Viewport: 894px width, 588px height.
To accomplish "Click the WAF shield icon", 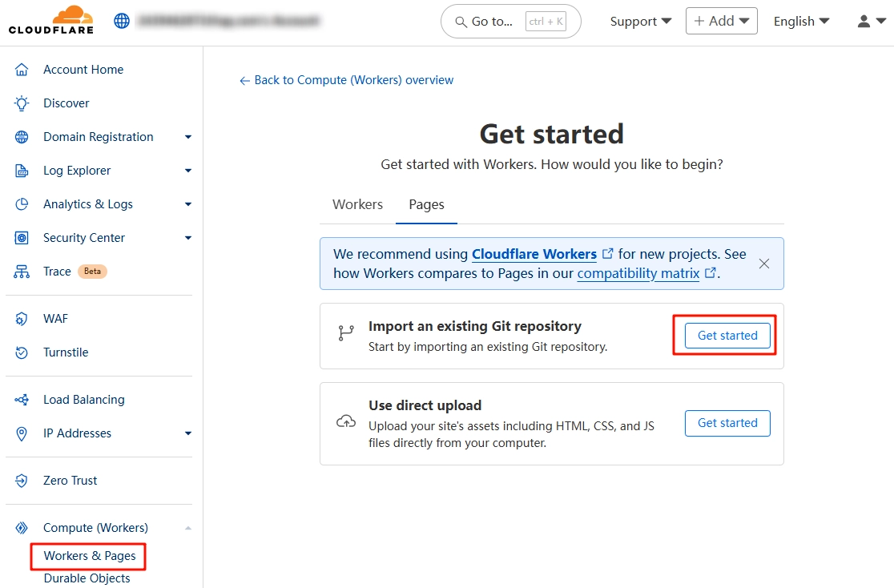I will pyautogui.click(x=22, y=319).
